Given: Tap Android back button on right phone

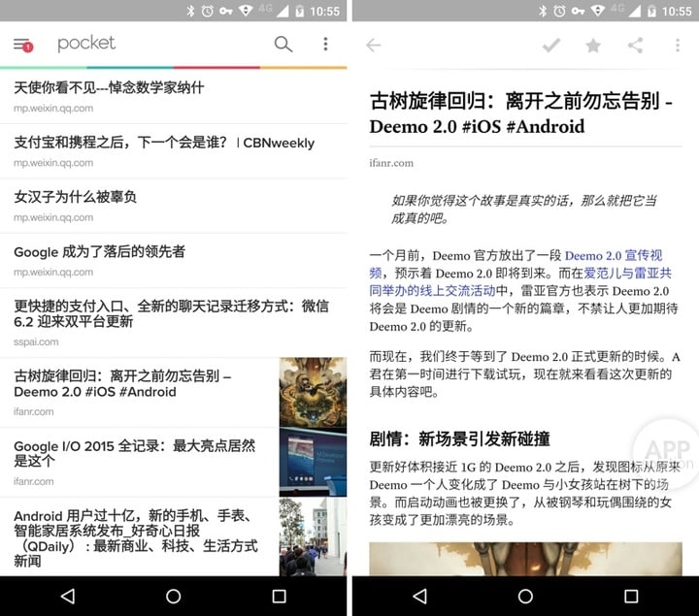Looking at the screenshot, I should click(x=419, y=596).
